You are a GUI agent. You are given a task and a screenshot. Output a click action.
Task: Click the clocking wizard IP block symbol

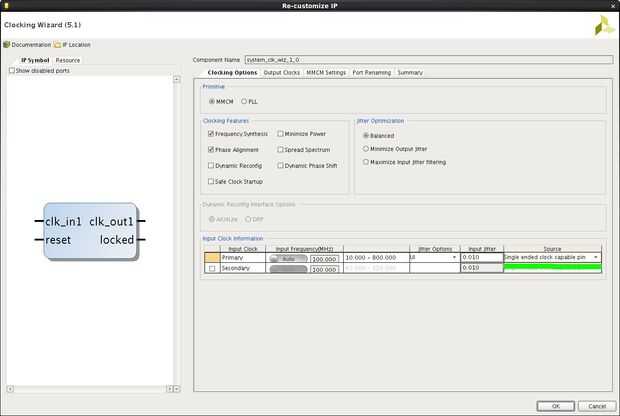[x=90, y=231]
